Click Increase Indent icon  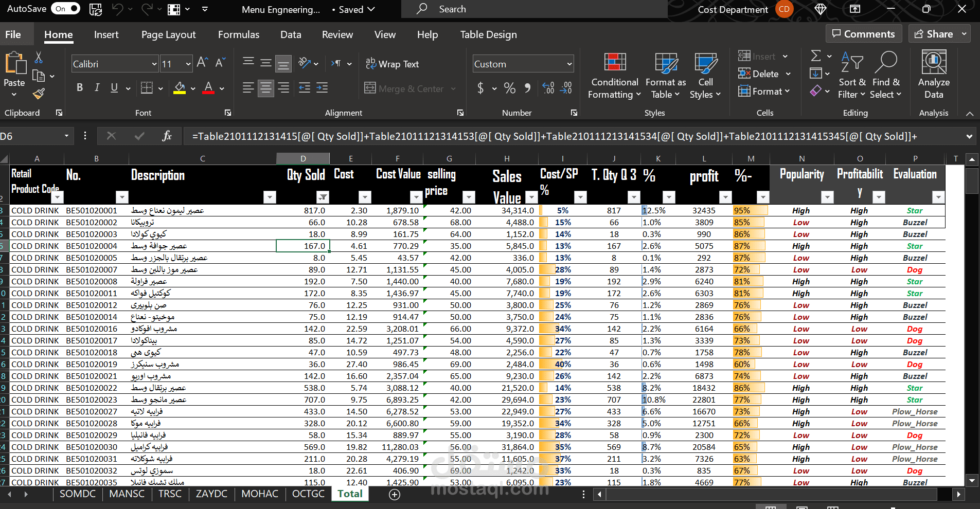coord(322,88)
